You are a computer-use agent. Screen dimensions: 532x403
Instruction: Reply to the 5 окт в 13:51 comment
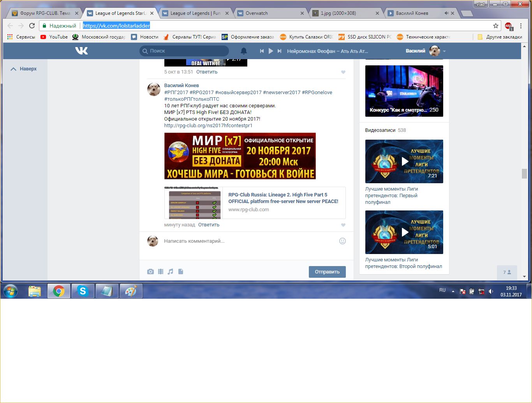(207, 72)
